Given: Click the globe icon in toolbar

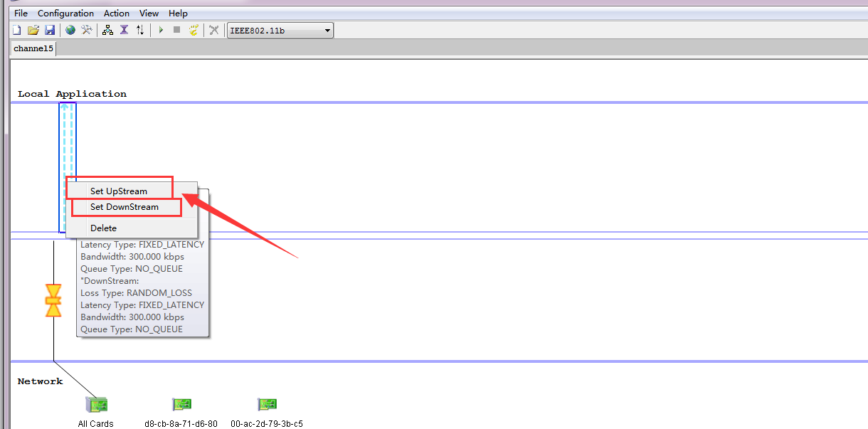Looking at the screenshot, I should point(70,30).
